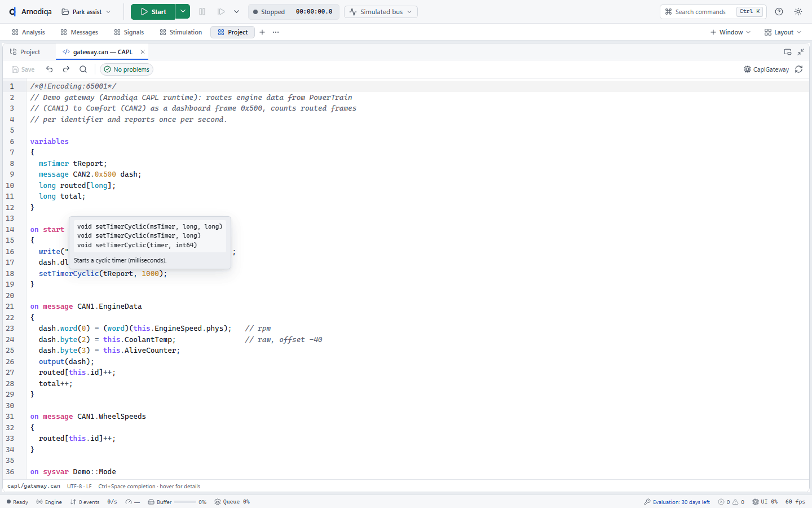Select the Project panel tab
The height and width of the screenshot is (508, 812).
[x=25, y=52]
